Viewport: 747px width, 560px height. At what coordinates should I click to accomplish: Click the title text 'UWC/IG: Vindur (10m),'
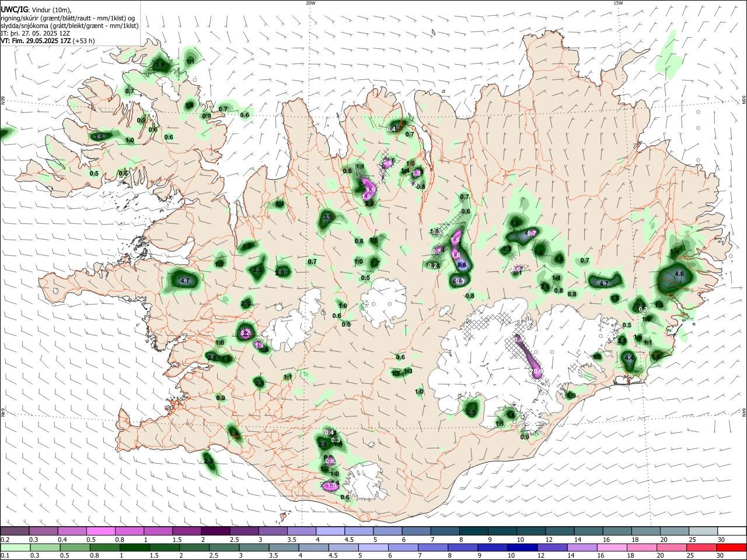click(36, 9)
